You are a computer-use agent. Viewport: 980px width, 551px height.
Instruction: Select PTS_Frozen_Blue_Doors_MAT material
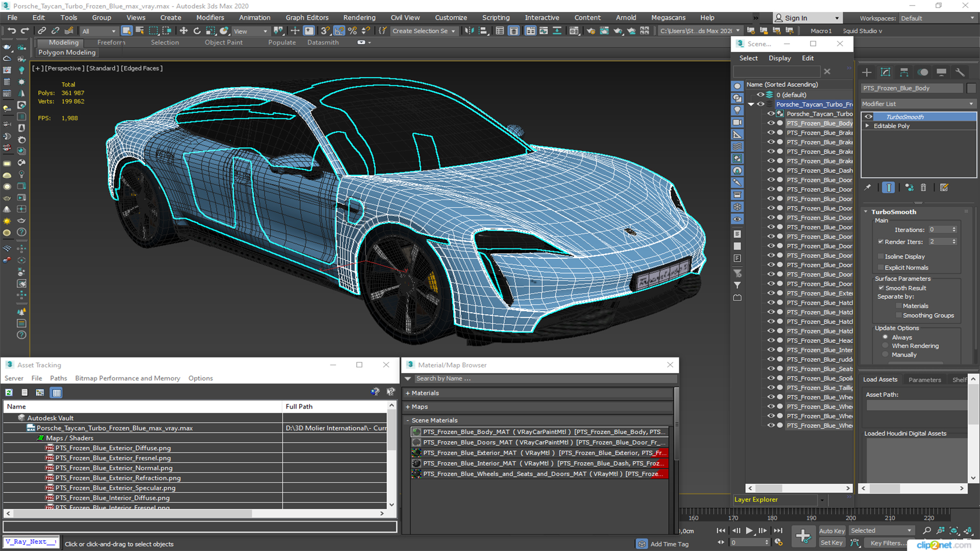539,442
